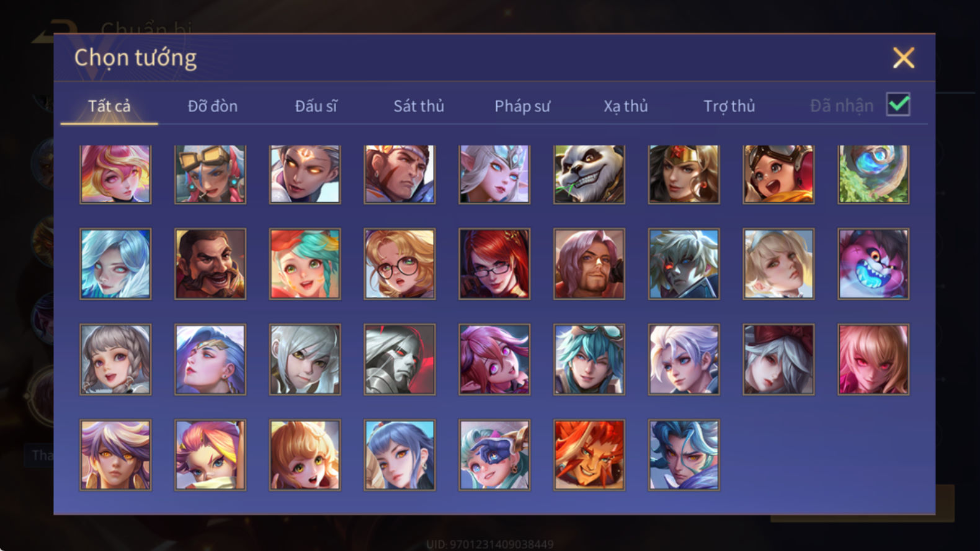Choose the red-haired woman with glasses
This screenshot has height=551, width=980.
tap(494, 264)
